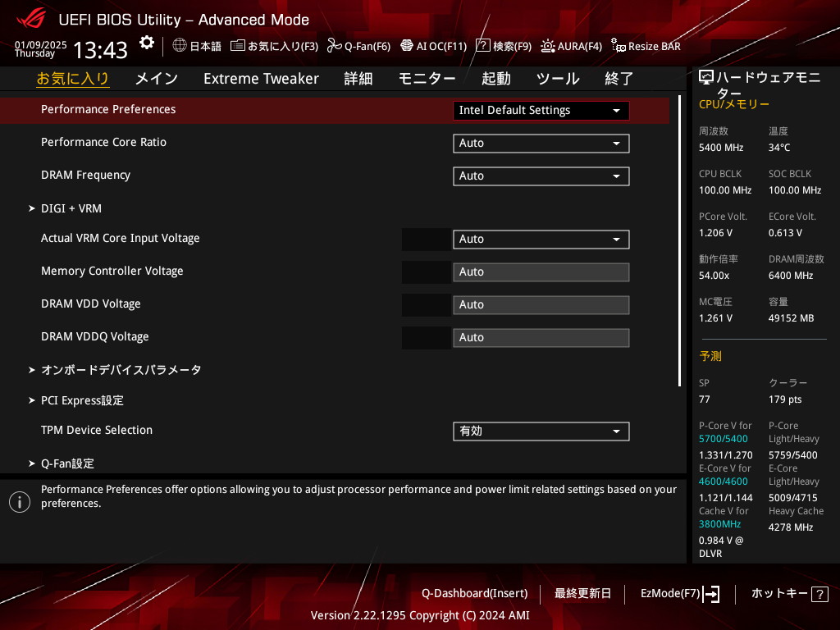Expand the DIGI + VRM submenu
840x630 pixels.
tap(71, 208)
